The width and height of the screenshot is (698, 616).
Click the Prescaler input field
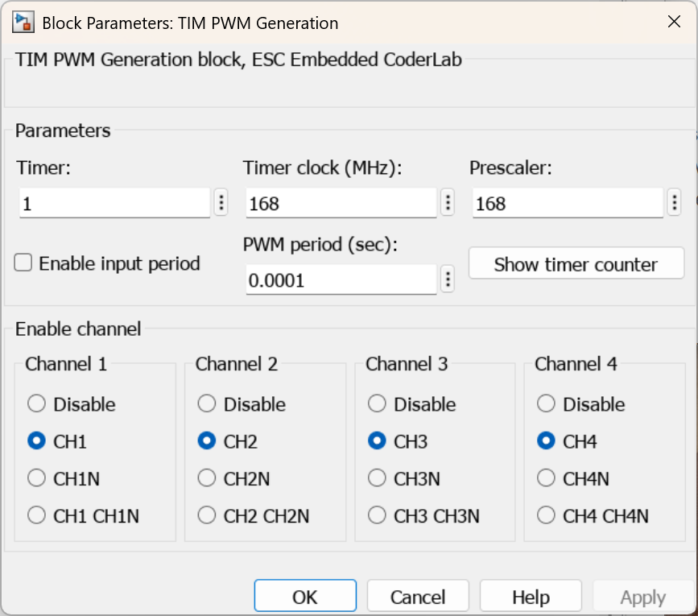click(568, 203)
